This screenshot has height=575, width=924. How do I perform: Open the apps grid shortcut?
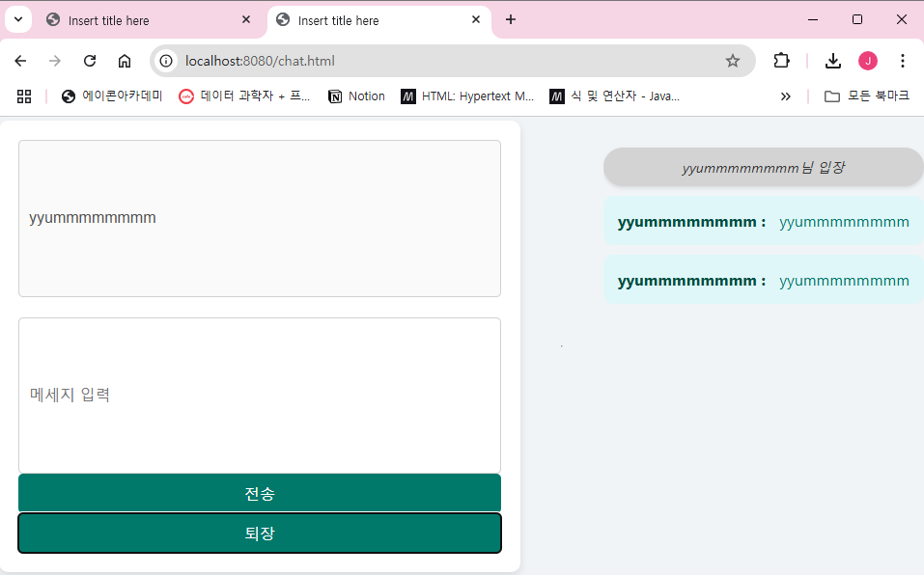coord(24,96)
